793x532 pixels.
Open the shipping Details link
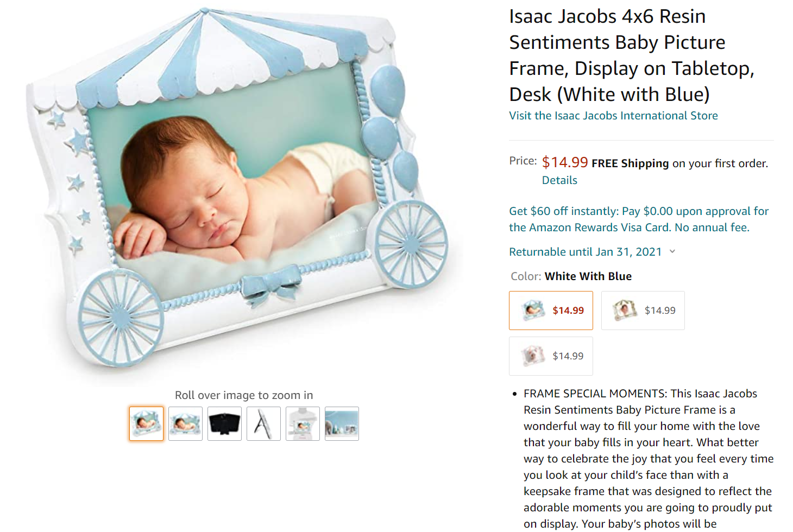(559, 180)
